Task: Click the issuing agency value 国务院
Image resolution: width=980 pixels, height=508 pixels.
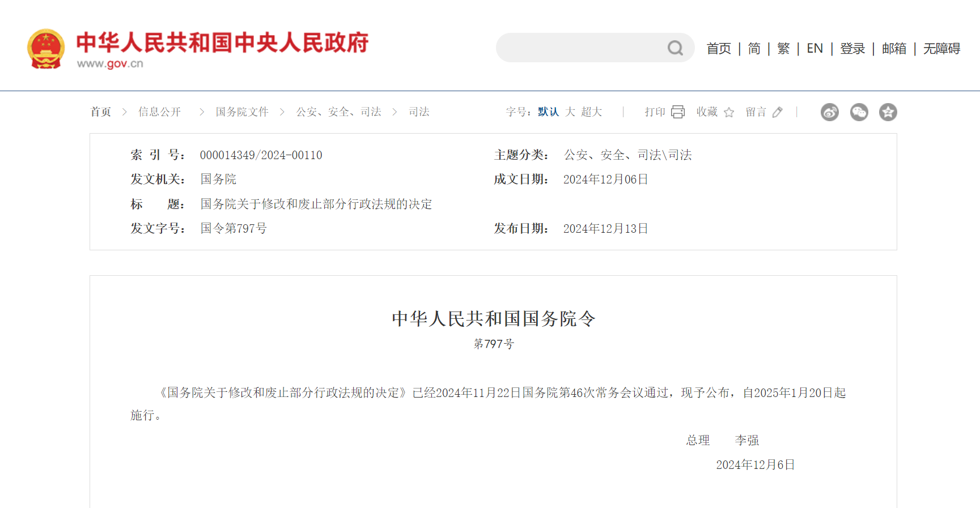Action: click(218, 180)
